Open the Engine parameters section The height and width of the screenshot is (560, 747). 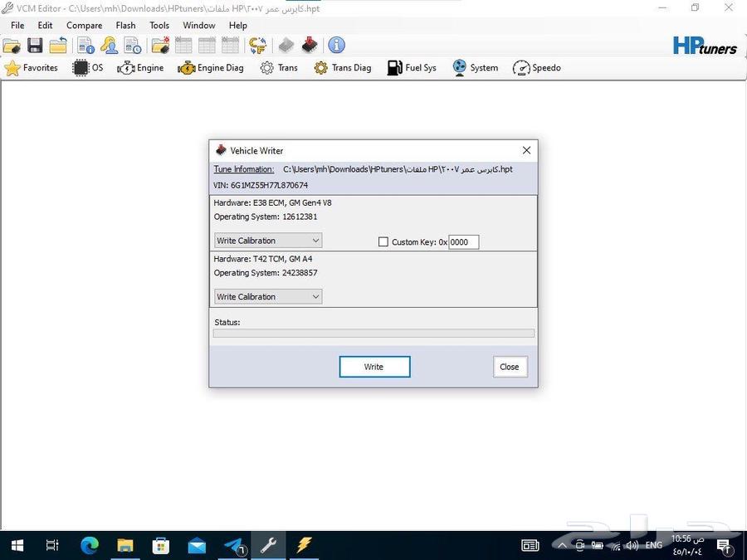(x=140, y=68)
